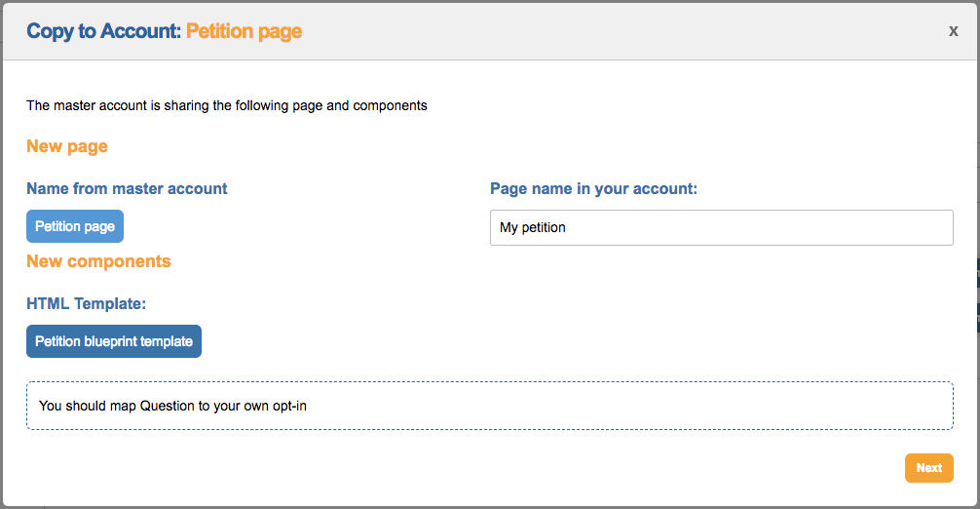Viewport: 980px width, 509px height.
Task: Click the 'New page' section heading
Action: pyautogui.click(x=67, y=146)
